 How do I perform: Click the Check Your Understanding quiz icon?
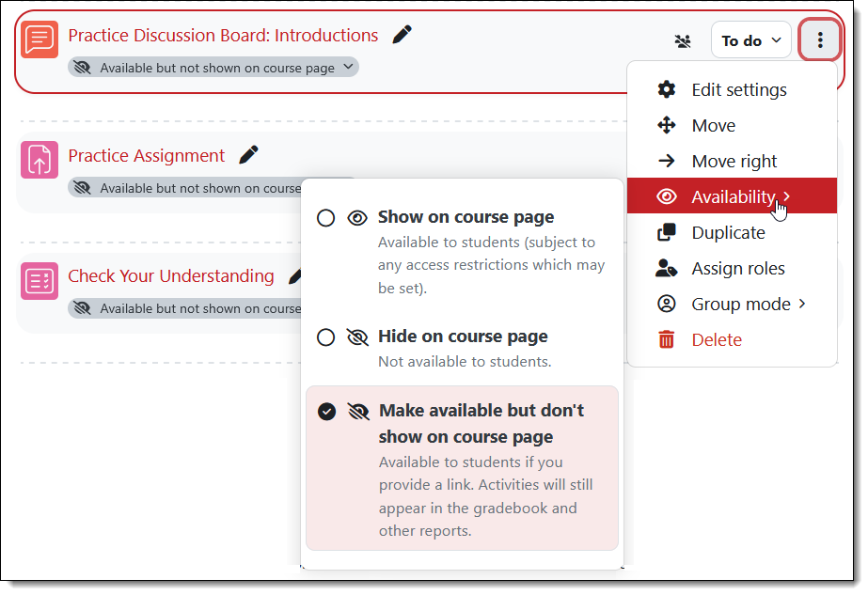[x=39, y=281]
